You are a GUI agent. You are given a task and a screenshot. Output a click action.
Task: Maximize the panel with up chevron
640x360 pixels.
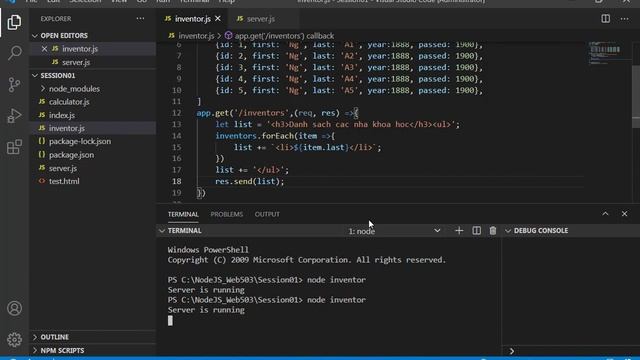605,214
